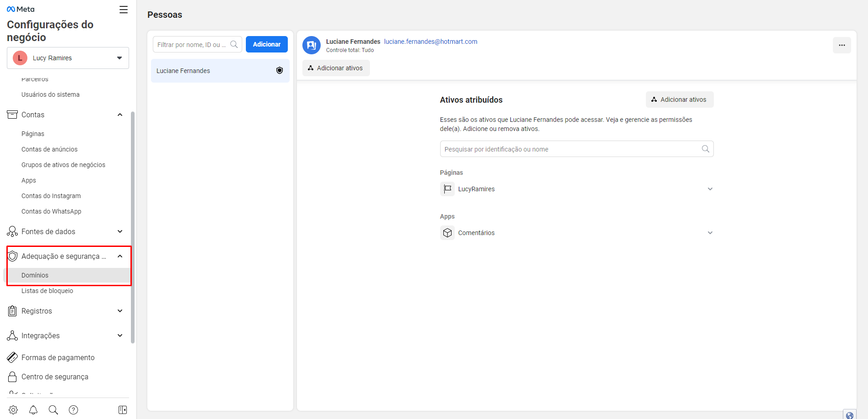Click the Contas drawer icon

pos(12,115)
